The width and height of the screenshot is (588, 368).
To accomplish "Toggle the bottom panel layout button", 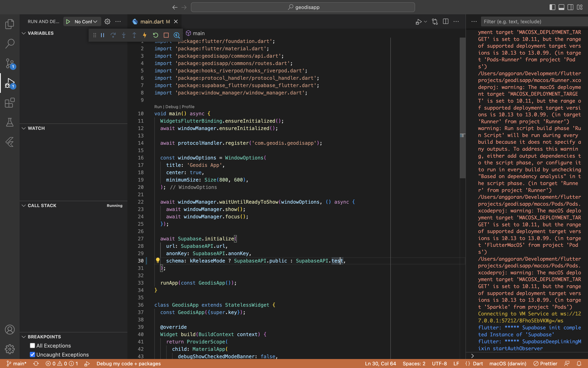I will (561, 7).
